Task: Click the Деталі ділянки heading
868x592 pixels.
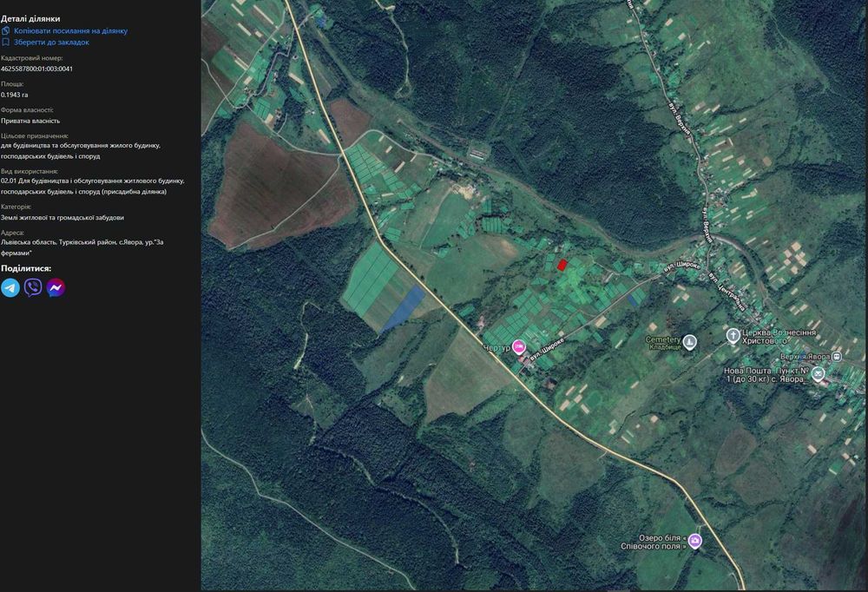Action: pyautogui.click(x=30, y=19)
